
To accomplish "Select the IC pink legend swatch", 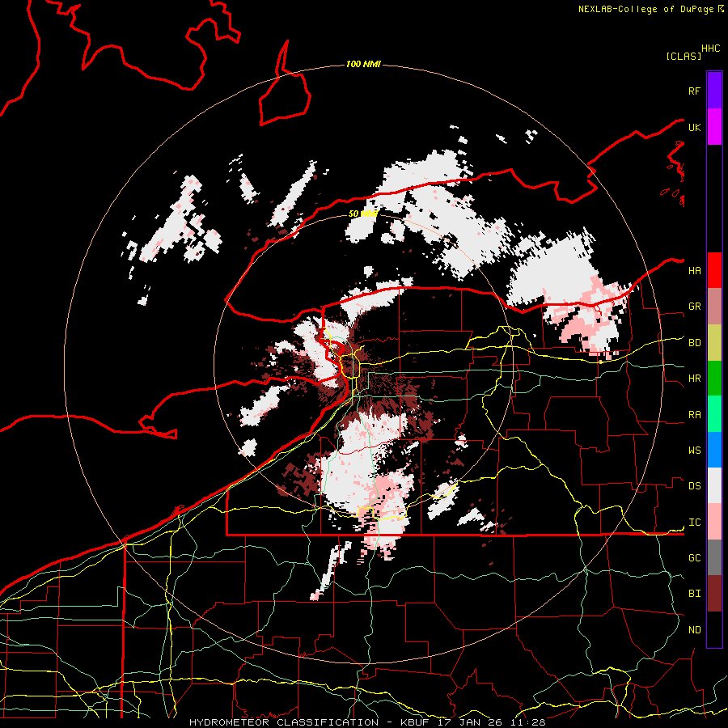I will pyautogui.click(x=714, y=522).
